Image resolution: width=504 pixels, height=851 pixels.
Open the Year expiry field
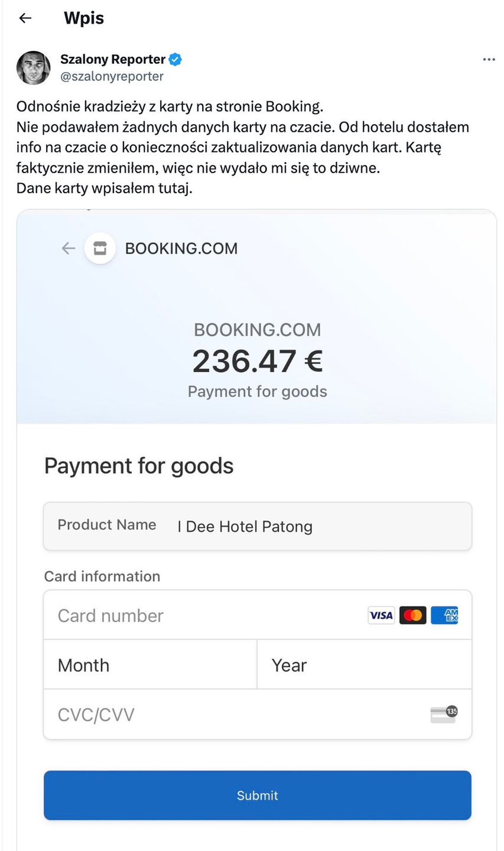coord(364,665)
